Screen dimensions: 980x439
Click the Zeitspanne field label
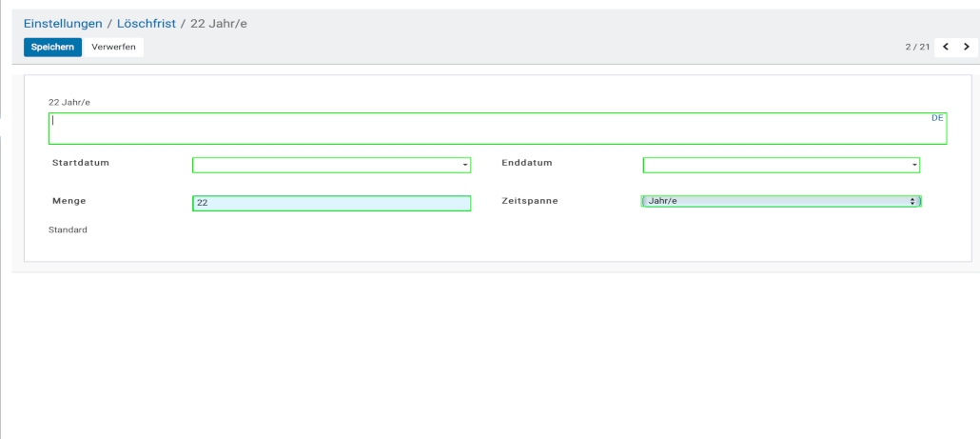[x=530, y=201]
